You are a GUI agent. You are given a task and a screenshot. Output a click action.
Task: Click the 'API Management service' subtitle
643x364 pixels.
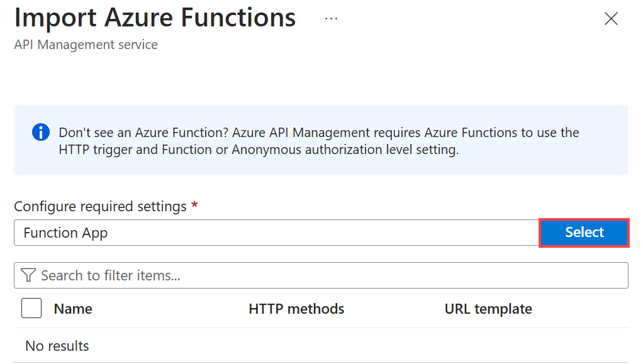86,45
